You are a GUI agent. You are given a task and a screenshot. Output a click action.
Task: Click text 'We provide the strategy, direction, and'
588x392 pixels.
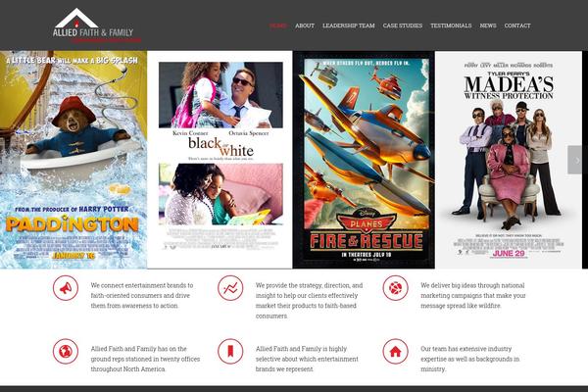(309, 285)
